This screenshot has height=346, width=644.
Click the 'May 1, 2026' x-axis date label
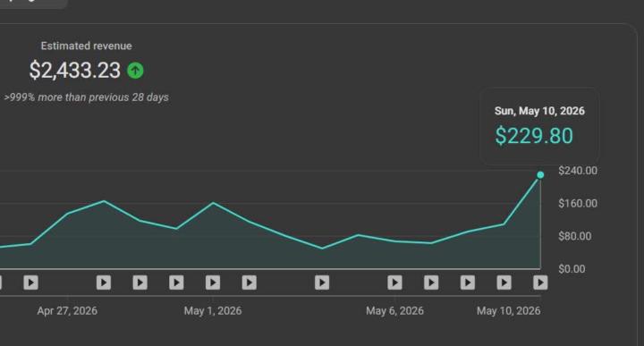[x=213, y=311]
